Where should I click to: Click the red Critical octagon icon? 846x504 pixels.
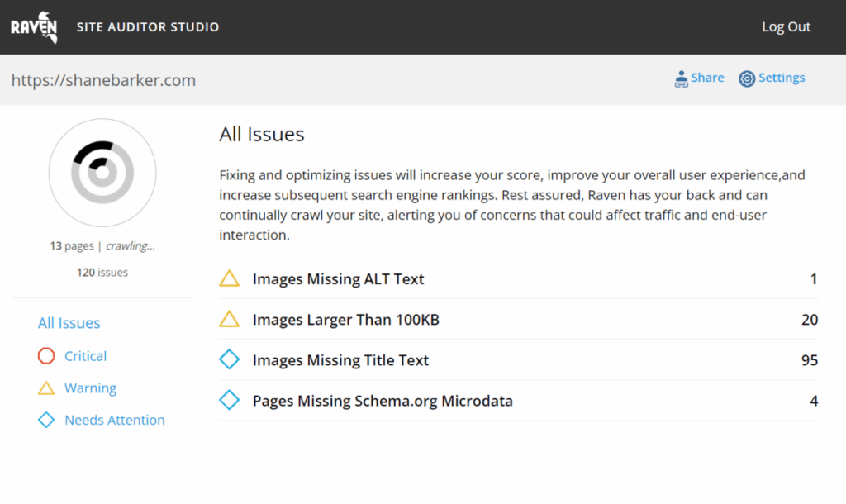[x=46, y=356]
